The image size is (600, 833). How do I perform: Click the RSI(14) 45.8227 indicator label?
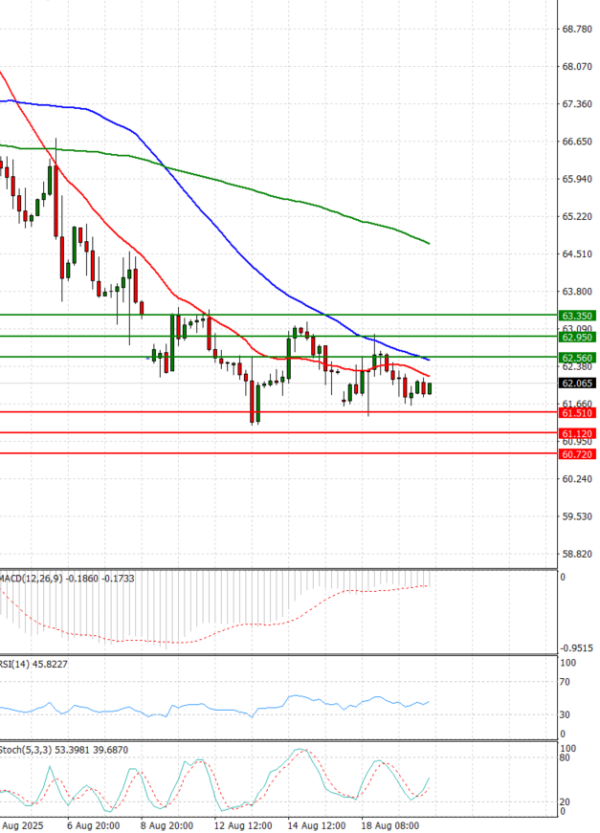[x=33, y=664]
